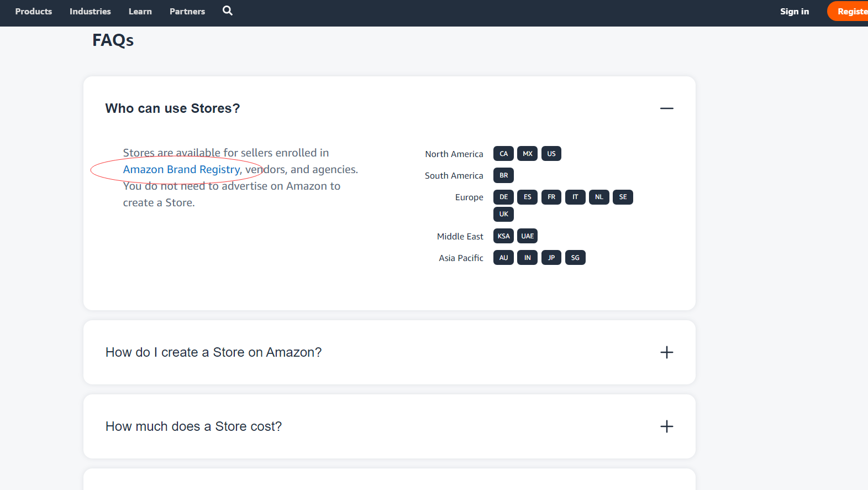Click the Sign in link
Viewport: 868px width, 490px height.
coord(795,11)
